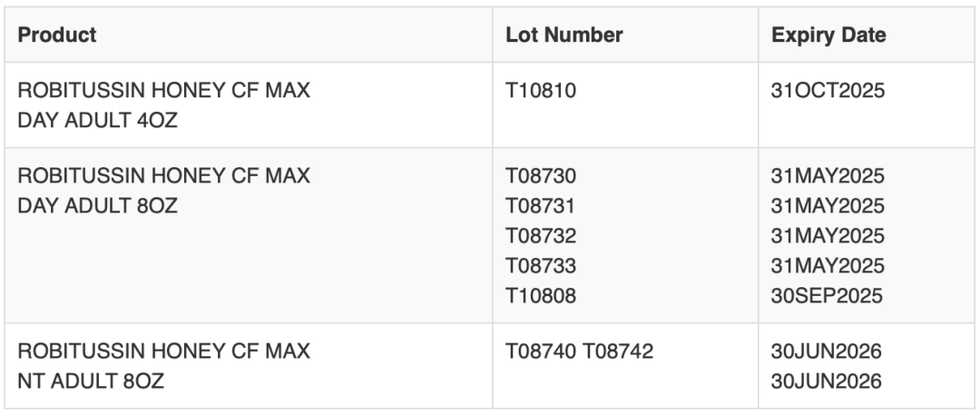
Task: Click the Product column header
Action: pyautogui.click(x=57, y=35)
